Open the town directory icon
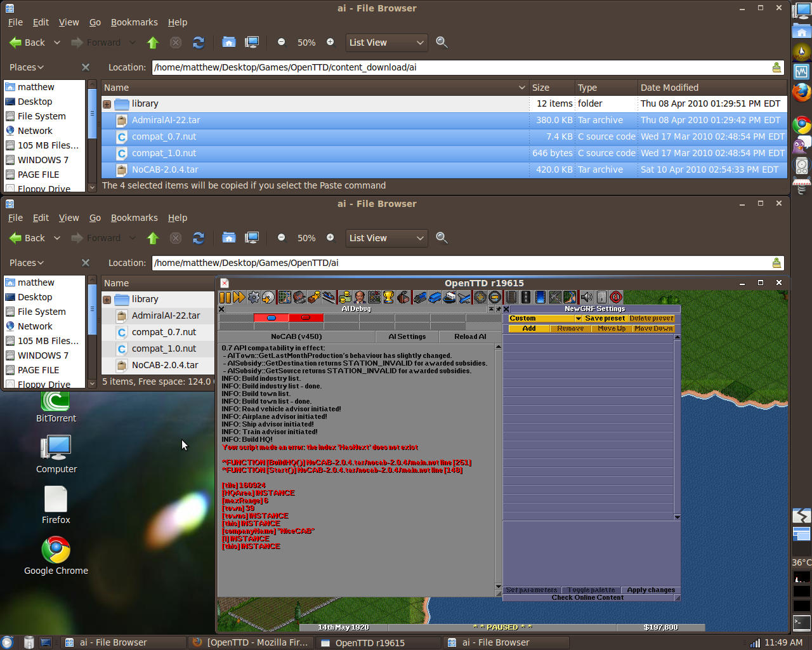Image resolution: width=812 pixels, height=650 pixels. coord(299,297)
